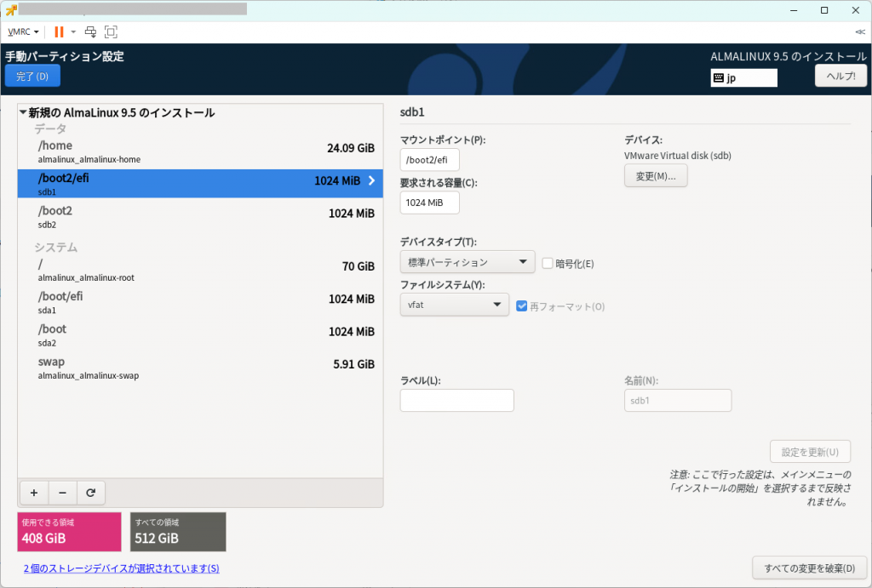872x588 pixels.
Task: Minimize the VMRC window
Action: (794, 10)
